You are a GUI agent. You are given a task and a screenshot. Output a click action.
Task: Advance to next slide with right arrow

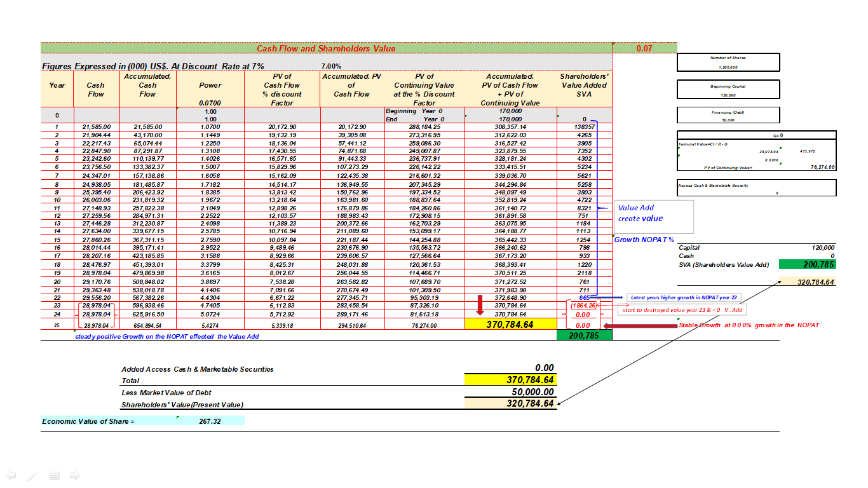point(75,475)
